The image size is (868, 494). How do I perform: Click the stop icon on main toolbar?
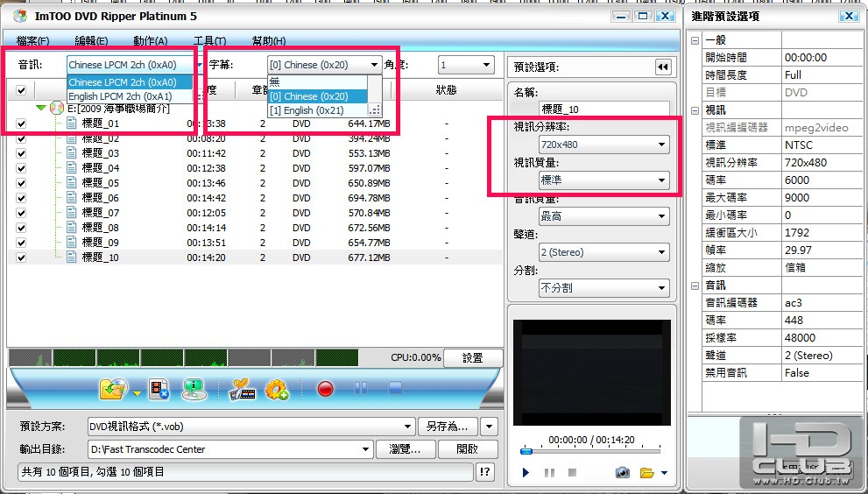[x=395, y=388]
